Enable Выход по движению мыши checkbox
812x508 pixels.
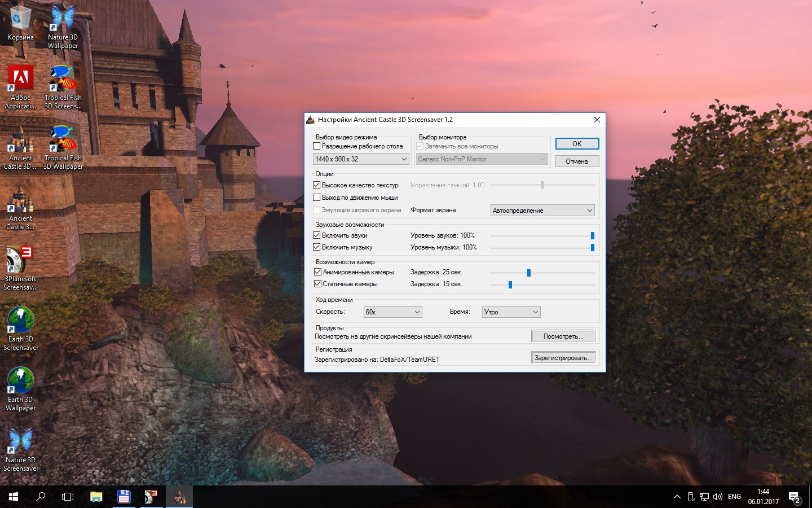317,198
